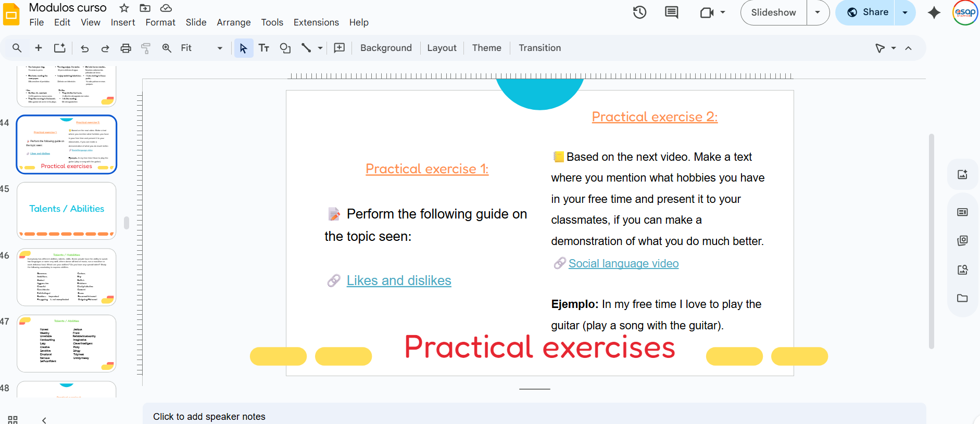Toggle grid view at bottom left
Screen dimensions: 980x424
coord(13,419)
